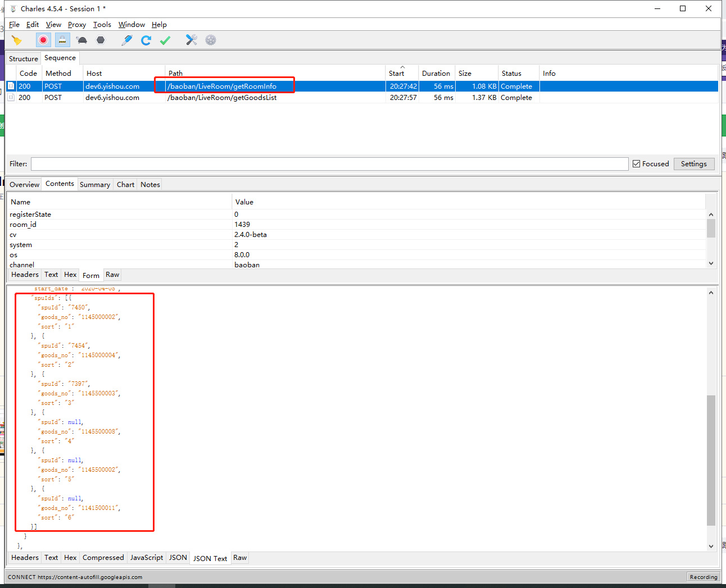The height and width of the screenshot is (588, 726).
Task: Click the pen Compose icon
Action: pyautogui.click(x=127, y=40)
